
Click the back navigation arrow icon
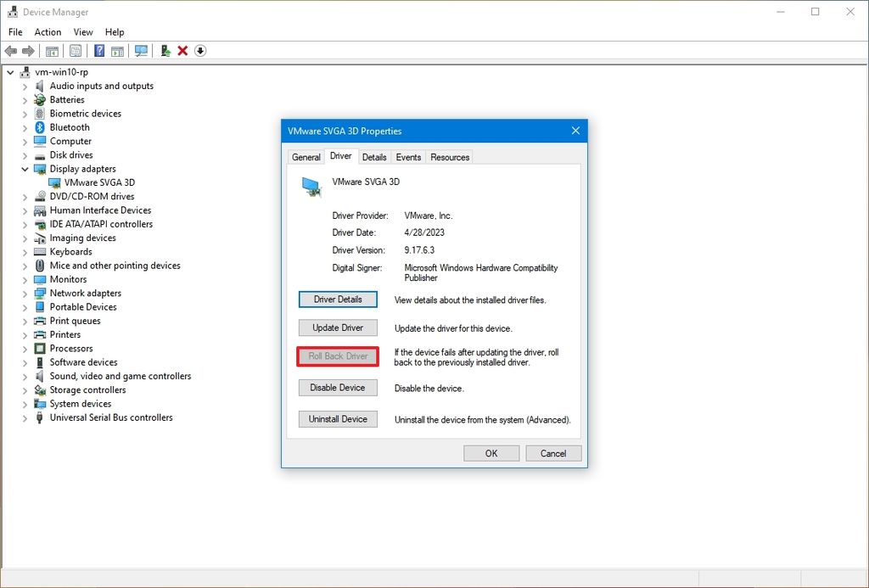[x=10, y=50]
